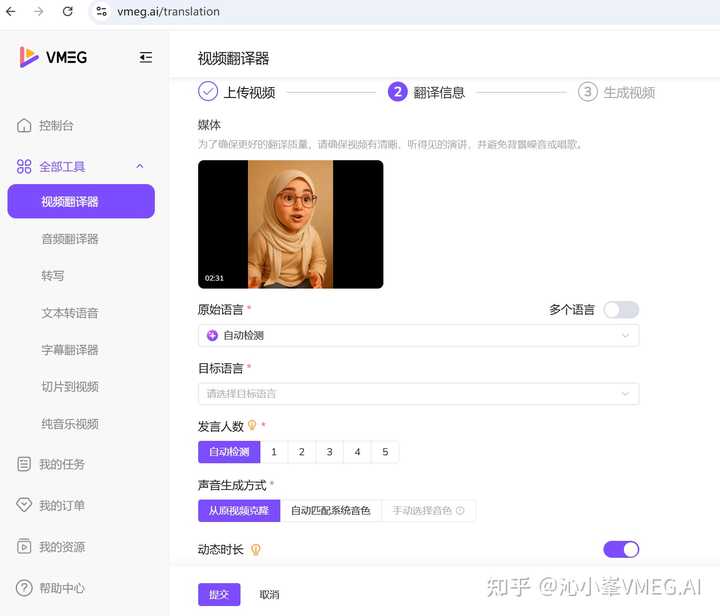
Task: Click the 我的订单 diamond icon
Action: tap(24, 506)
